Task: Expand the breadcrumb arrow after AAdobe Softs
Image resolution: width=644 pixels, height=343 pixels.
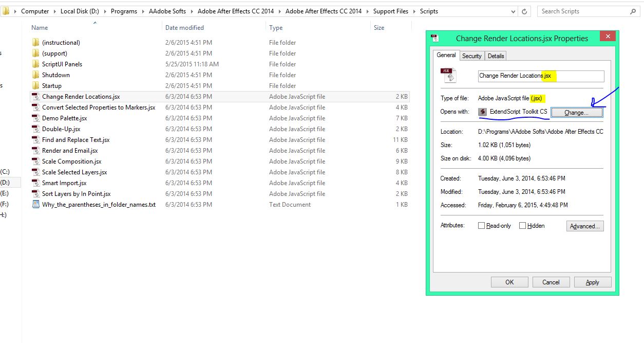Action: [x=192, y=11]
